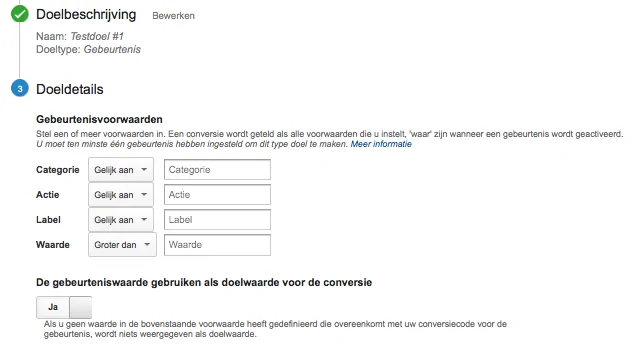Click the Categorie text input field
Screen dimensions: 639x362
(217, 170)
